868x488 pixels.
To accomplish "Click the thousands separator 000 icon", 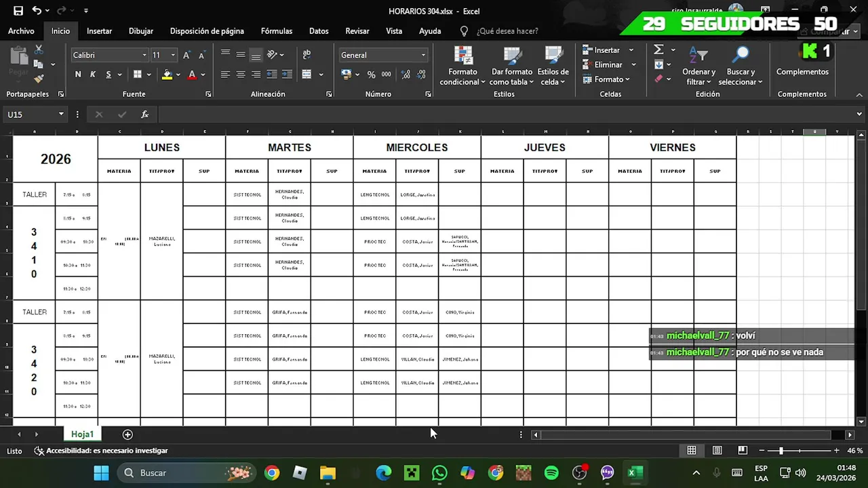I will point(387,75).
